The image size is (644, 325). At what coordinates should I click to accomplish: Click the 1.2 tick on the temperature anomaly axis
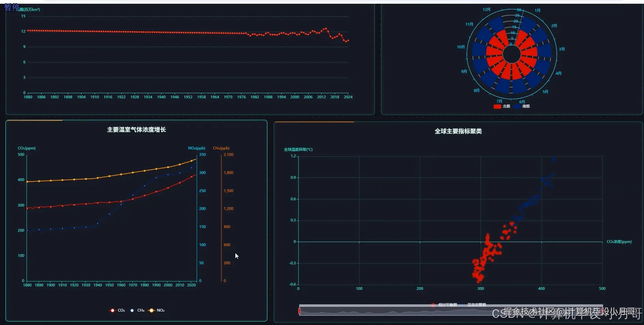293,156
